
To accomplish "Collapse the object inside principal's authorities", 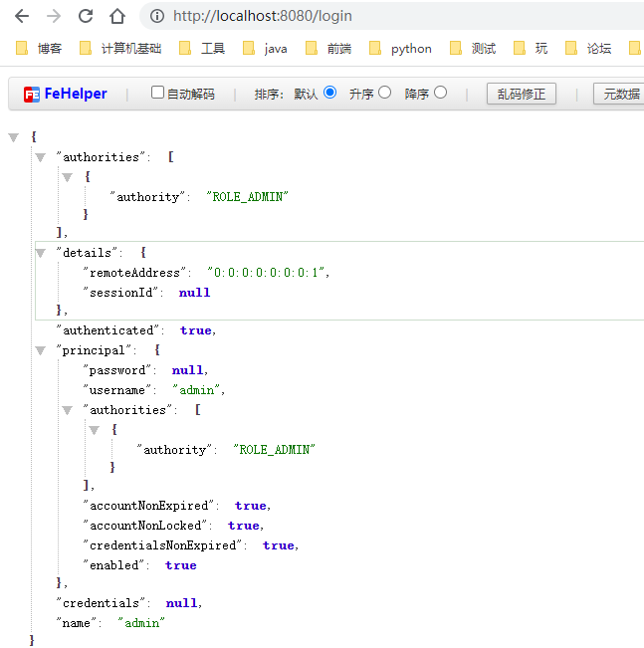I will pyautogui.click(x=95, y=430).
